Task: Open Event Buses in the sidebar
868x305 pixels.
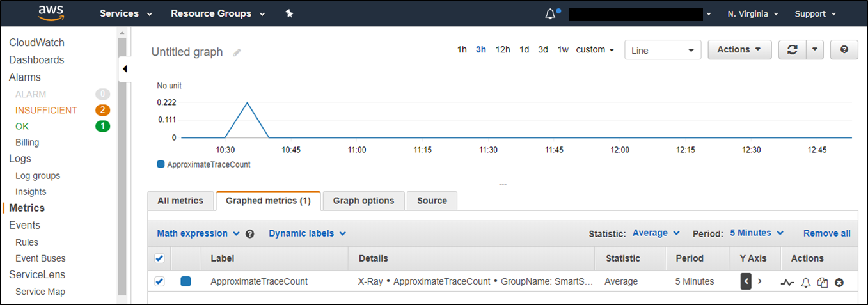Action: pos(40,258)
